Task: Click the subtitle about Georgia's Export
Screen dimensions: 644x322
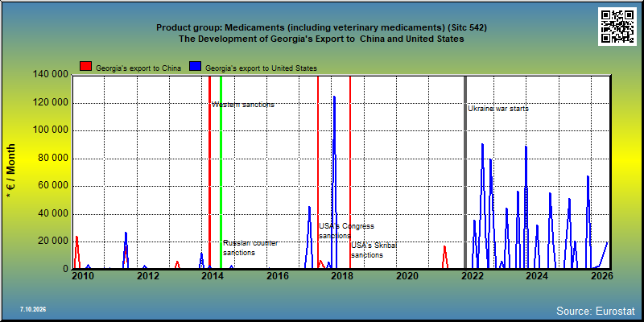Action: 321,39
